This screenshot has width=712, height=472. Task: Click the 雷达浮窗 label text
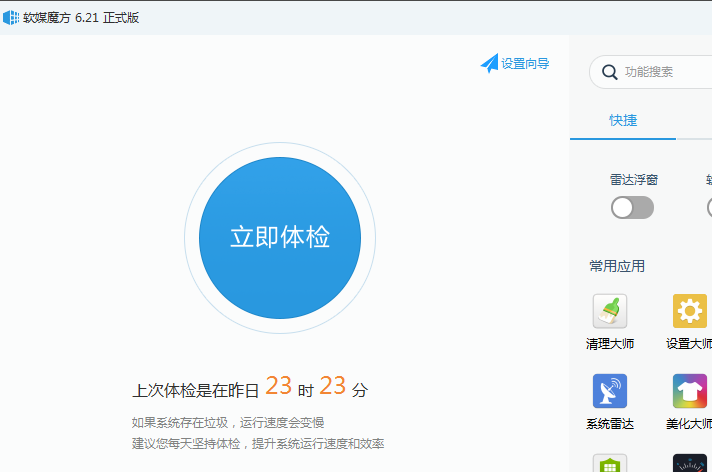(x=634, y=180)
